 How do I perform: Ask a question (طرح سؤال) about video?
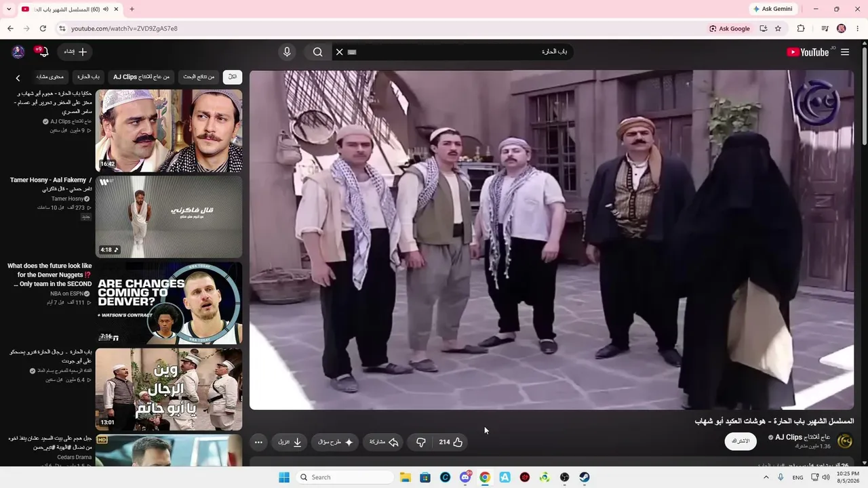(x=336, y=442)
